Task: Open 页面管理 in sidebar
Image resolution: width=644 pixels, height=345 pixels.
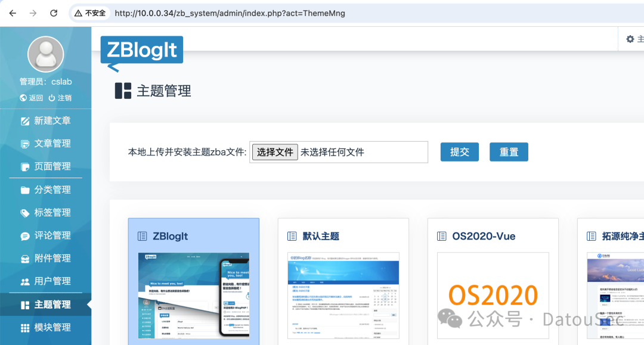Action: (x=45, y=167)
